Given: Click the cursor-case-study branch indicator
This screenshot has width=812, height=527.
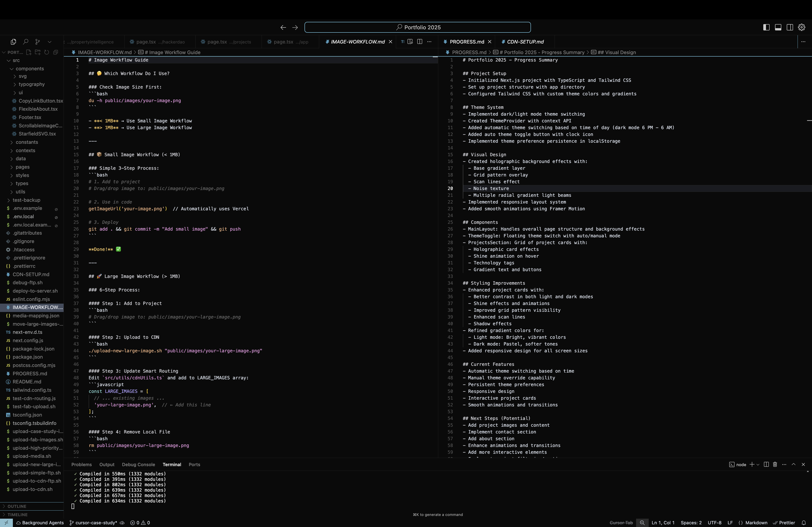Looking at the screenshot, I should (93, 522).
